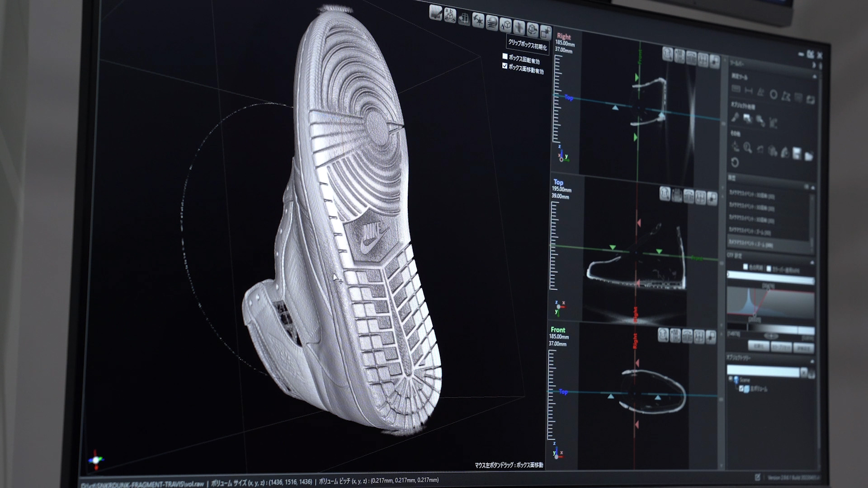The width and height of the screenshot is (868, 488).
Task: Expand the Scene tree node
Action: pos(730,379)
